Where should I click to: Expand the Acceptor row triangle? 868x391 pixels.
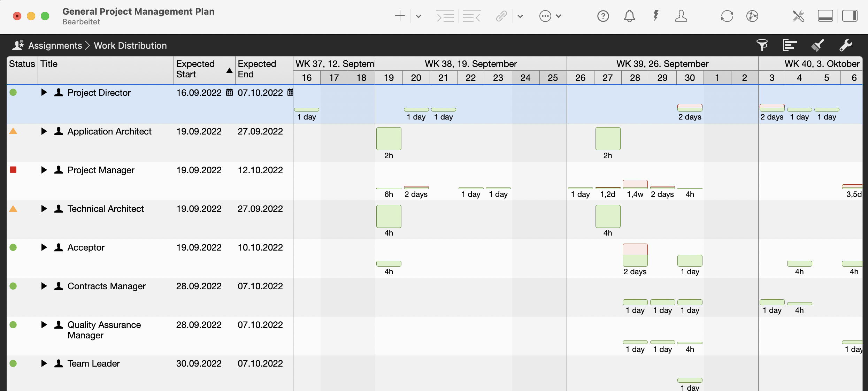44,247
